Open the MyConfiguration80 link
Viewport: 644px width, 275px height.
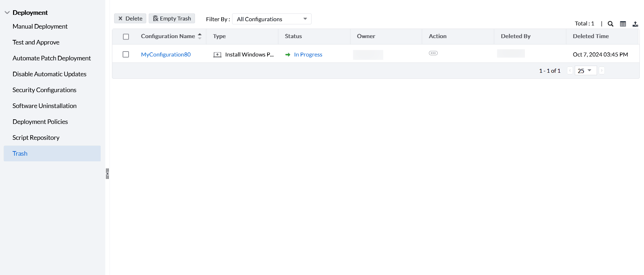coord(166,54)
